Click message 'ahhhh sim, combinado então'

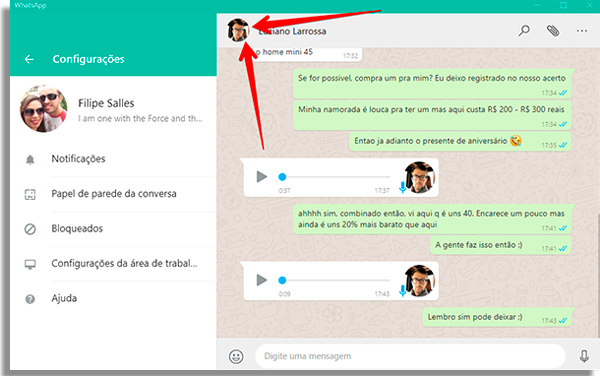coord(432,219)
